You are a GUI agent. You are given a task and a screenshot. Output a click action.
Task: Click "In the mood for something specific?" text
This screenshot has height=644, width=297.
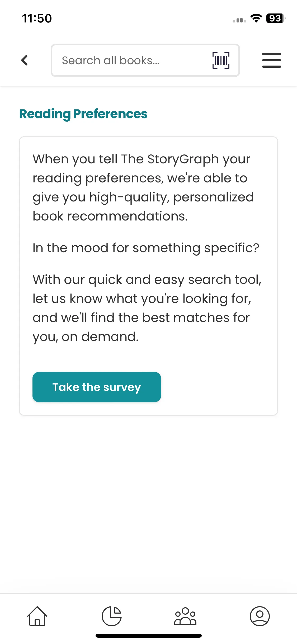coord(146,248)
